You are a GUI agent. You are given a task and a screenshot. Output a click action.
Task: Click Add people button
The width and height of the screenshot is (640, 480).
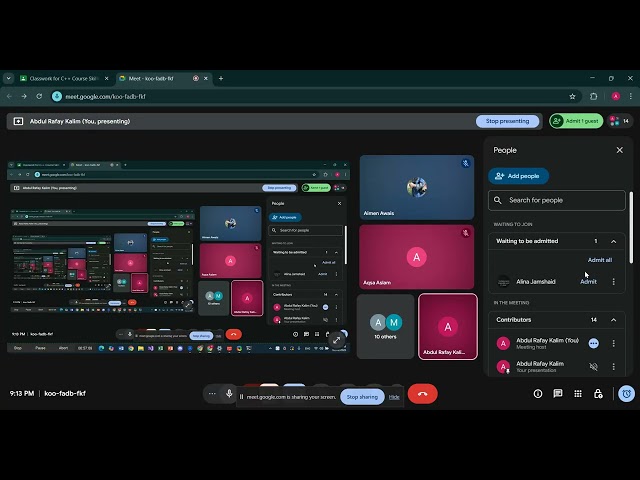(518, 176)
